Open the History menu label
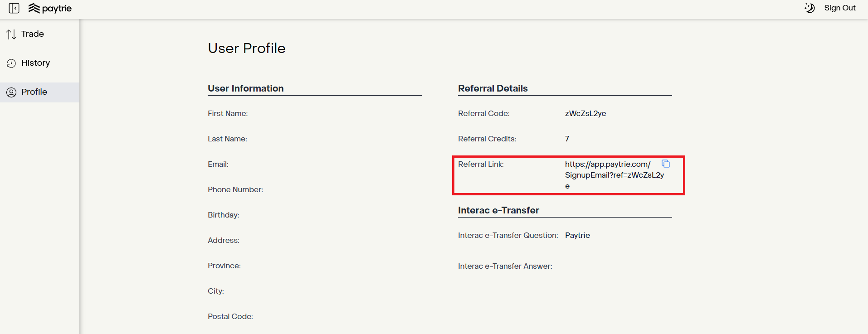868x334 pixels. tap(35, 63)
